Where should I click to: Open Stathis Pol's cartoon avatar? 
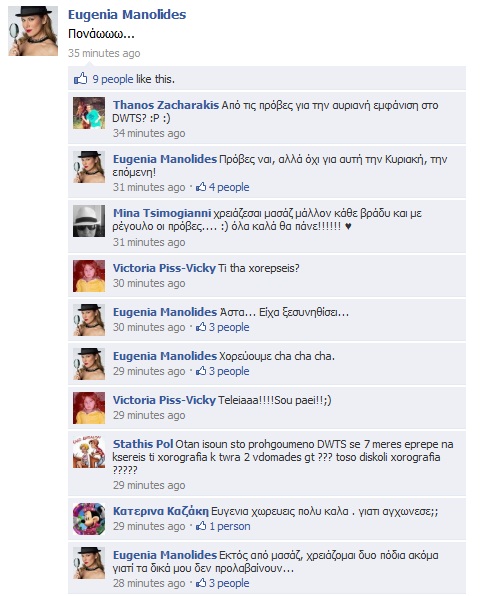click(x=89, y=452)
